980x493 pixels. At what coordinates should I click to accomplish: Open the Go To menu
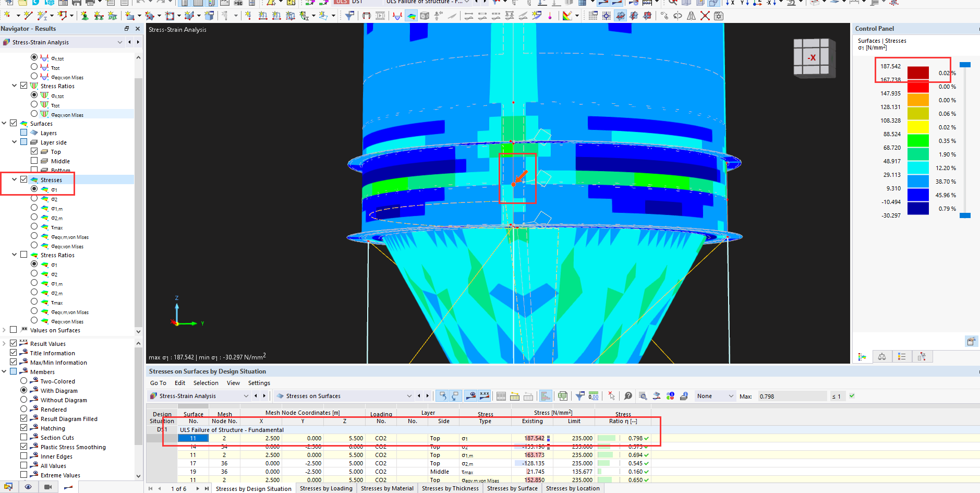[158, 383]
